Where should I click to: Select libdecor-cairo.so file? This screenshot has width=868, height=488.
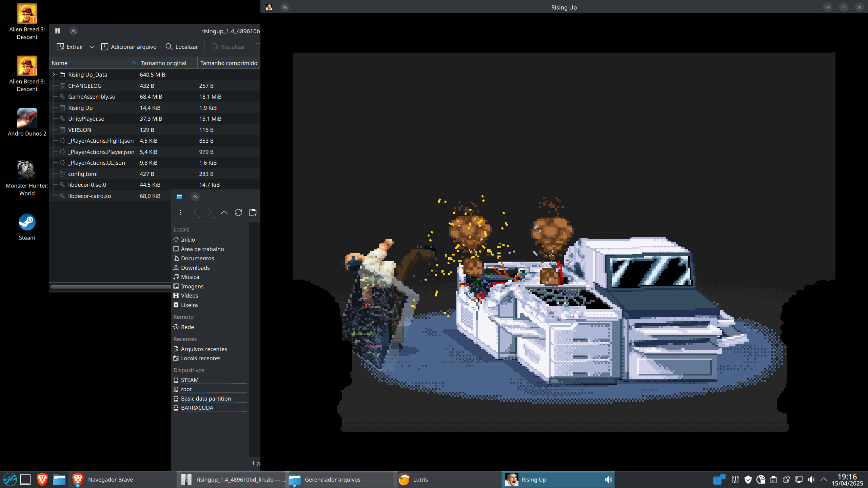[110, 196]
